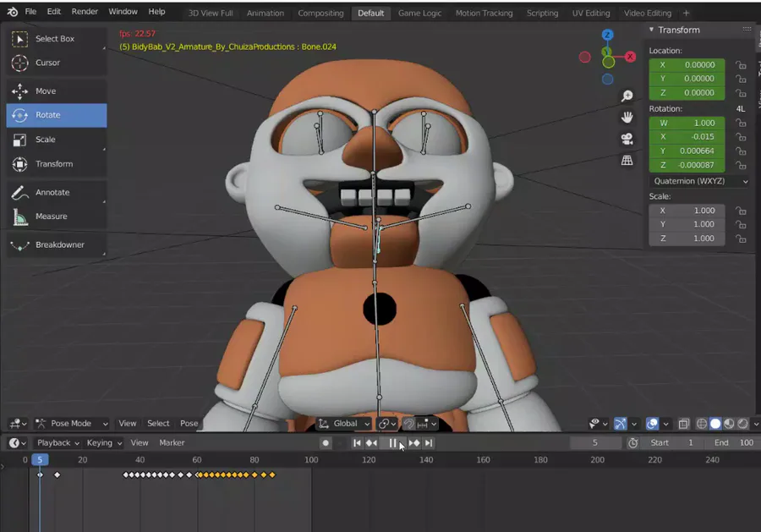Toggle viewport overlays button
The height and width of the screenshot is (532, 761).
[x=652, y=425]
